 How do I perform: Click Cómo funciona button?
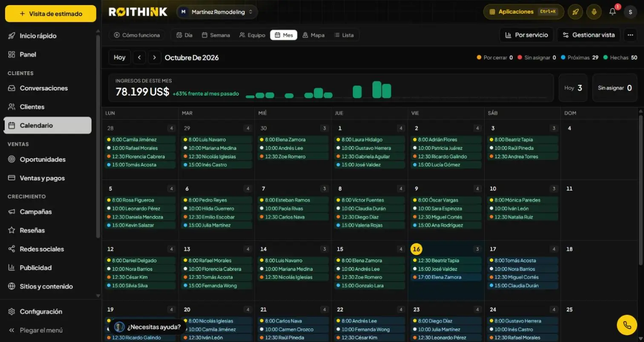(x=137, y=35)
